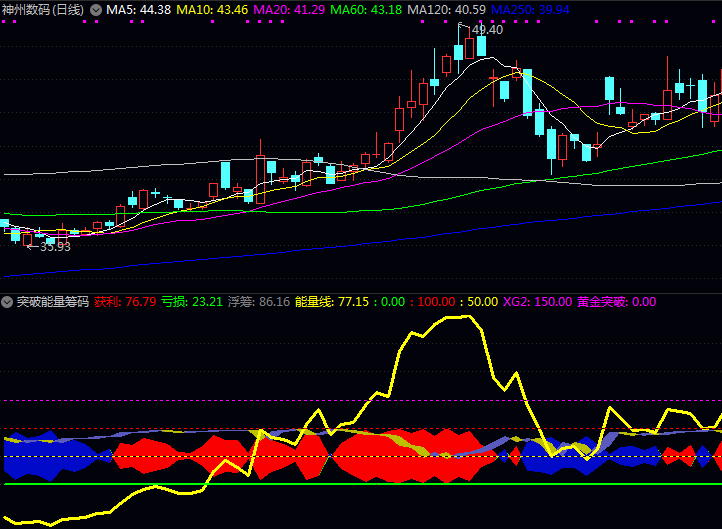The height and width of the screenshot is (529, 722).
Task: Click the 35.93 low price marker
Action: point(55,247)
